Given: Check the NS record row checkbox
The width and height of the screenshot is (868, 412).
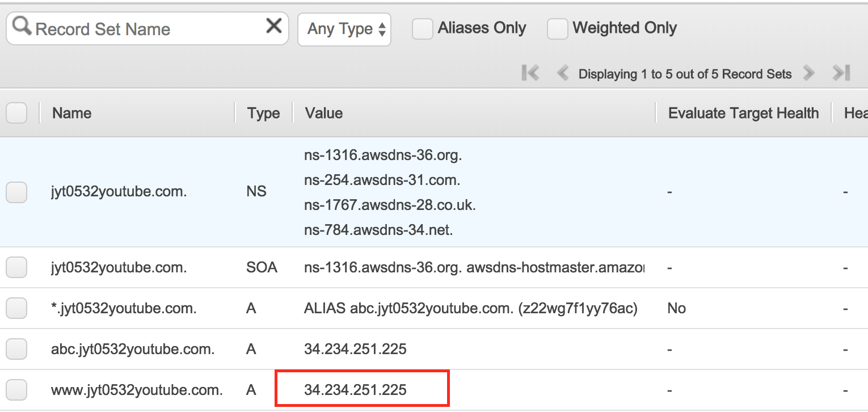Looking at the screenshot, I should 16,192.
